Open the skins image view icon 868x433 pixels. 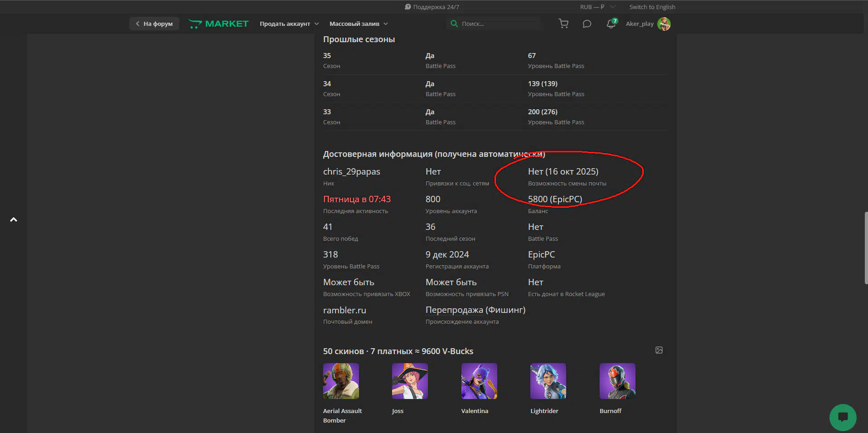[x=659, y=350]
